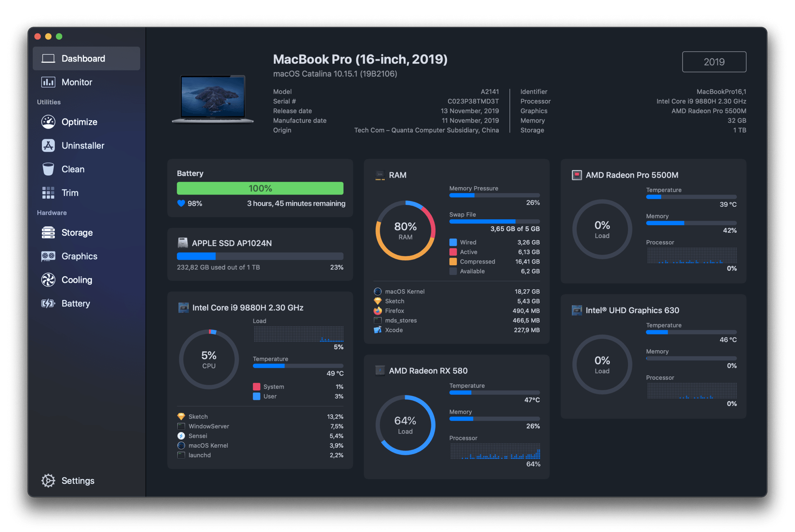795x532 pixels.
Task: Click the Battery charging icon in sidebar
Action: coord(48,304)
